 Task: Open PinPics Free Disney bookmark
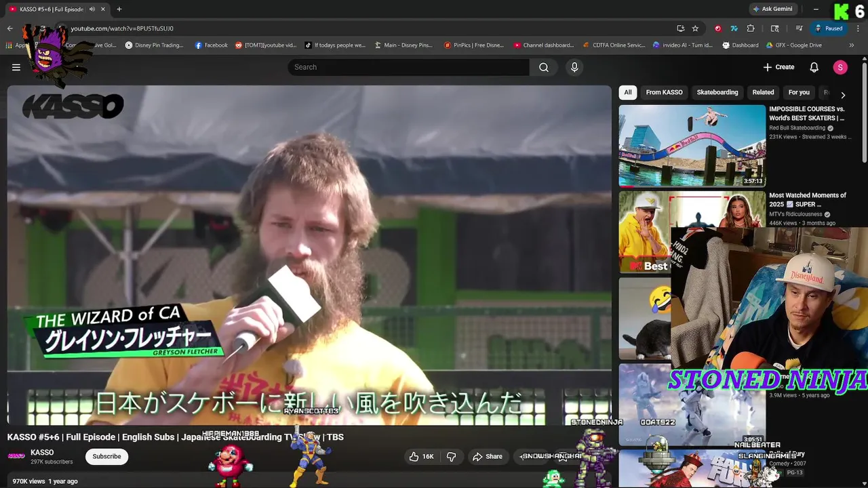click(474, 45)
